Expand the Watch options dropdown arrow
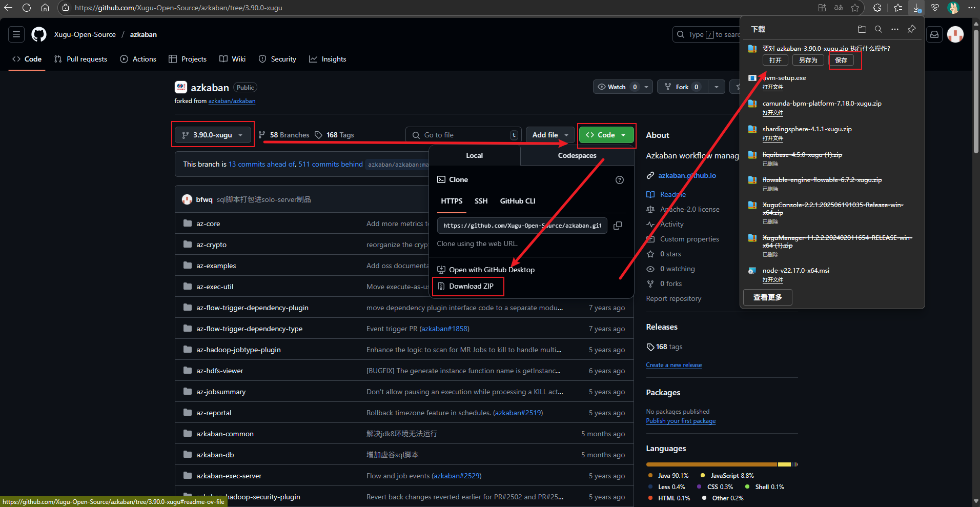The width and height of the screenshot is (980, 507). click(x=646, y=87)
